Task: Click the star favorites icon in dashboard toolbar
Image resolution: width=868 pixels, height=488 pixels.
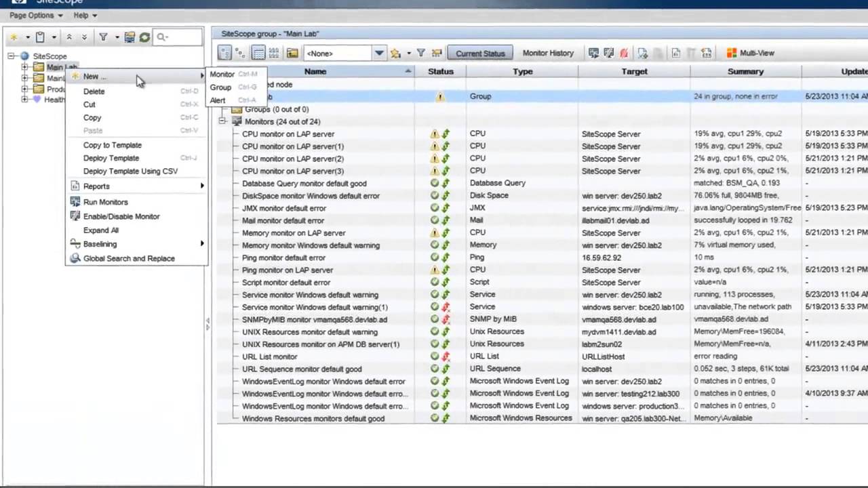Action: click(x=395, y=53)
